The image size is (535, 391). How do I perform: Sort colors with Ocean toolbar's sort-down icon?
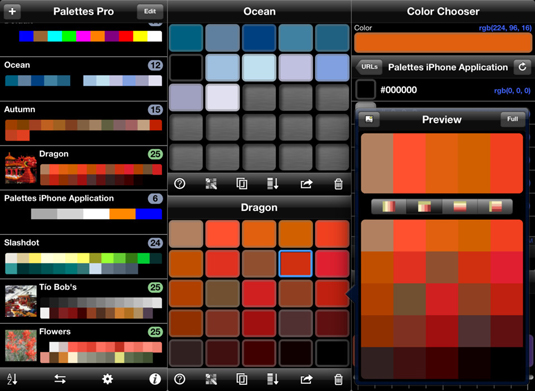pos(273,184)
